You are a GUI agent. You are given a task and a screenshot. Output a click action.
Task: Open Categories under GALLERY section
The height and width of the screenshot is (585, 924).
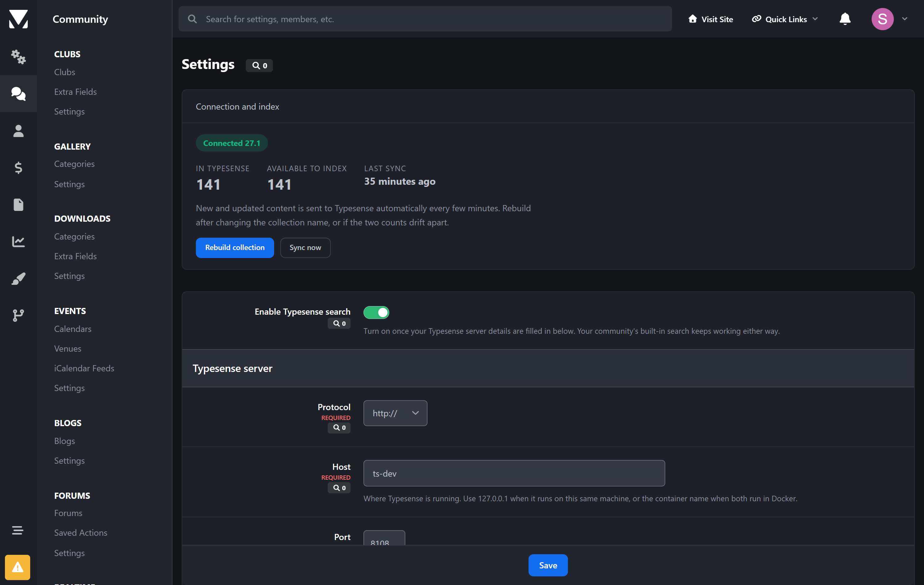[x=75, y=164]
